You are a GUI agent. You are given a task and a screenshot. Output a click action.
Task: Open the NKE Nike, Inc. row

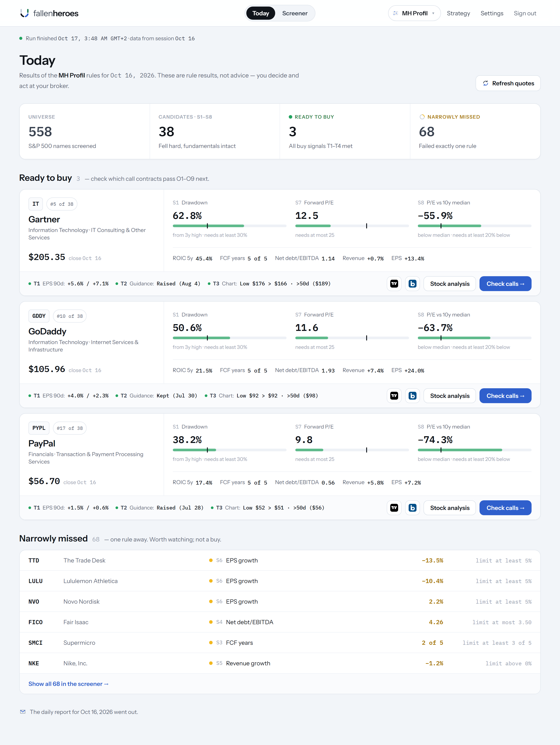(280, 663)
